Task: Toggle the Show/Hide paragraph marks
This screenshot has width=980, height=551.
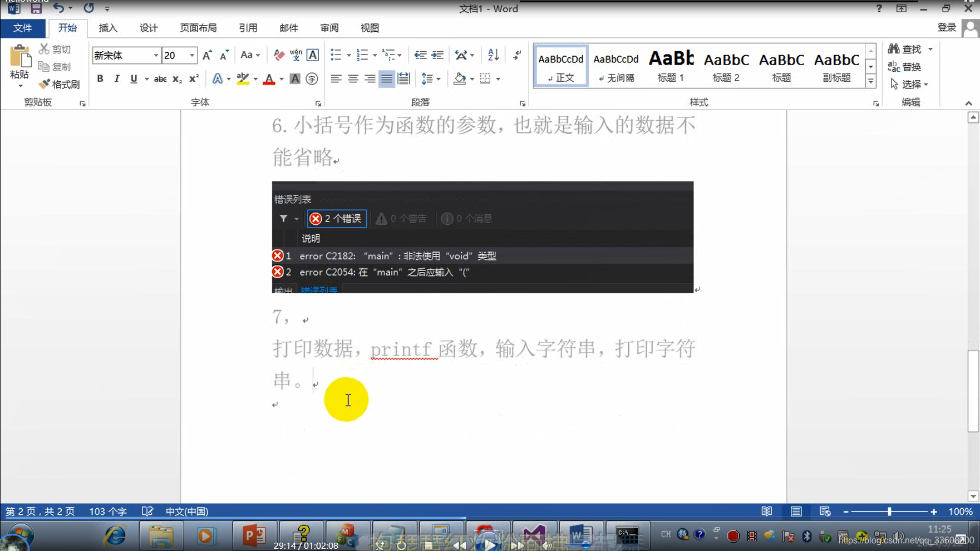Action: click(x=516, y=55)
